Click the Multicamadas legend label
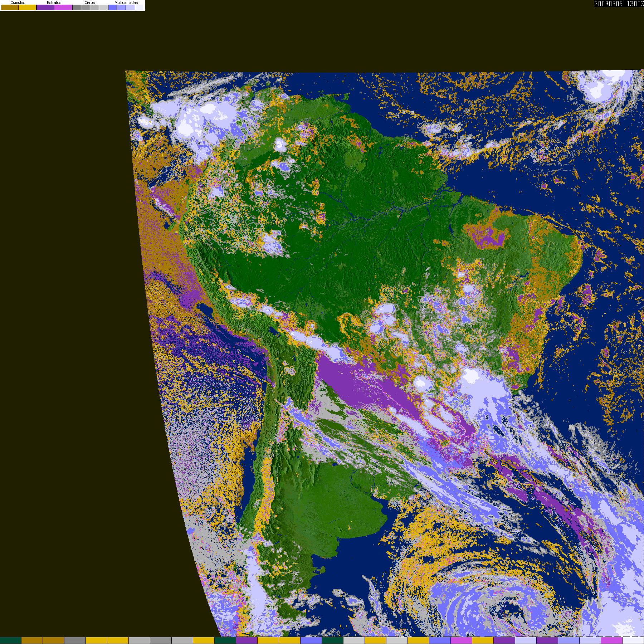 [x=126, y=3]
